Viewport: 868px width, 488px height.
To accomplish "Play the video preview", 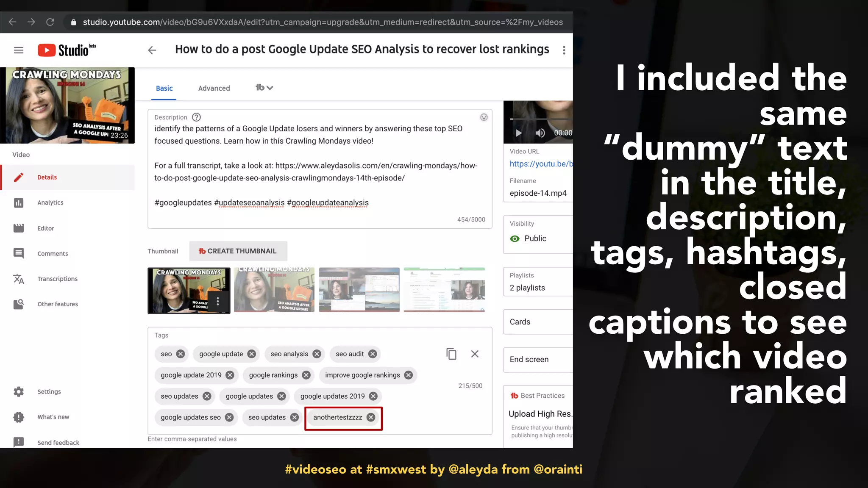I will [518, 133].
